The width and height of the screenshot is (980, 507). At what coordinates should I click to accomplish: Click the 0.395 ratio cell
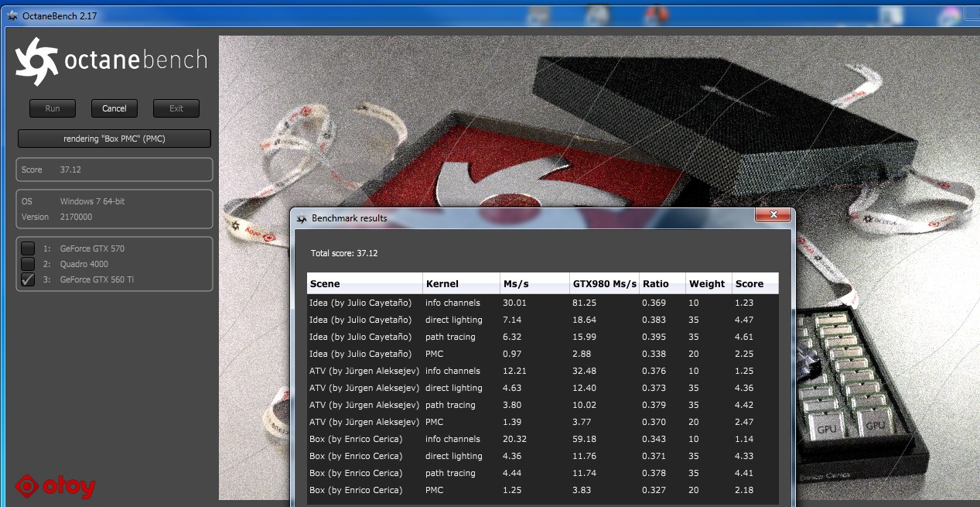click(x=654, y=337)
